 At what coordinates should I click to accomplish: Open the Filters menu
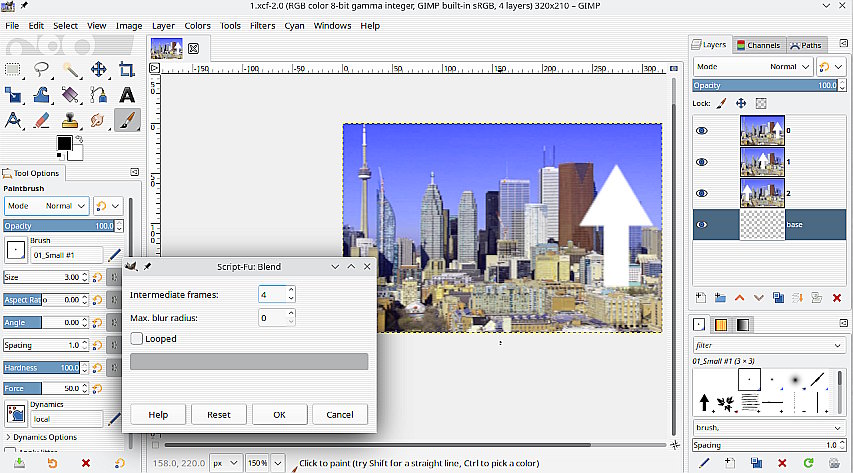click(263, 25)
